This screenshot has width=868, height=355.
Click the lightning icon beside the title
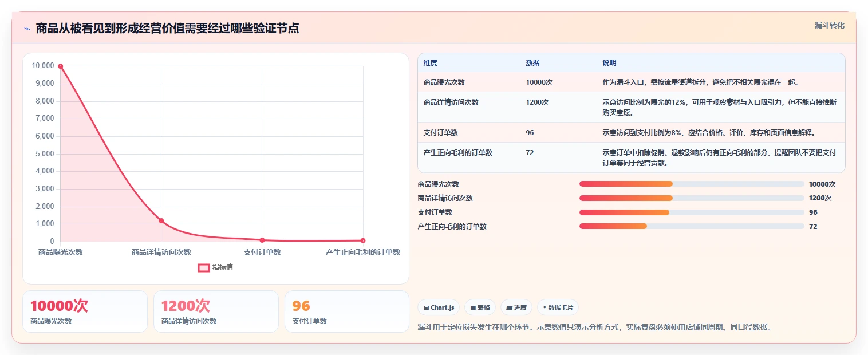[x=27, y=29]
